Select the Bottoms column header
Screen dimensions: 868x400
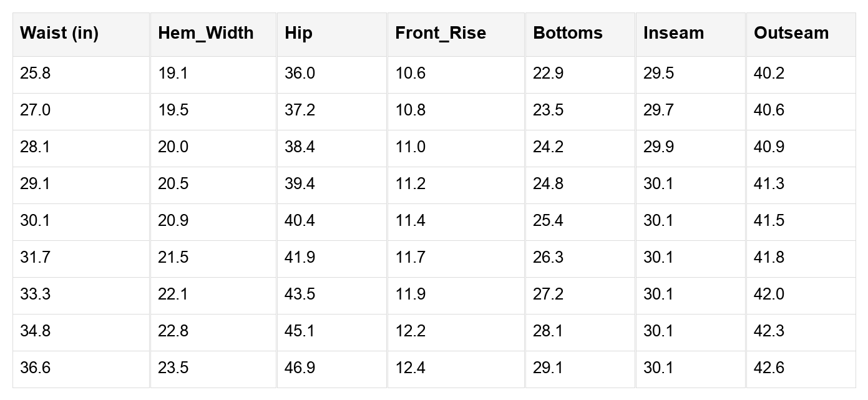pyautogui.click(x=568, y=33)
